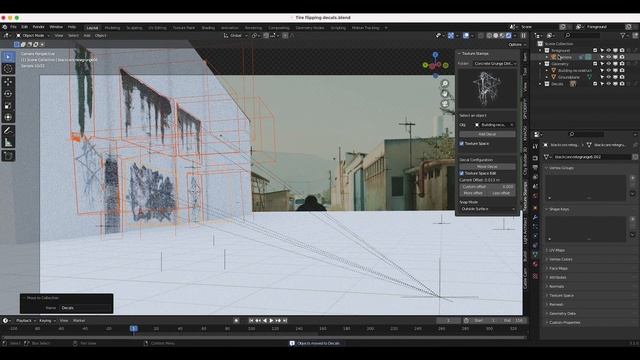Image resolution: width=640 pixels, height=360 pixels.
Task: Hide the Foreground collection eye icon
Action: pos(608,50)
